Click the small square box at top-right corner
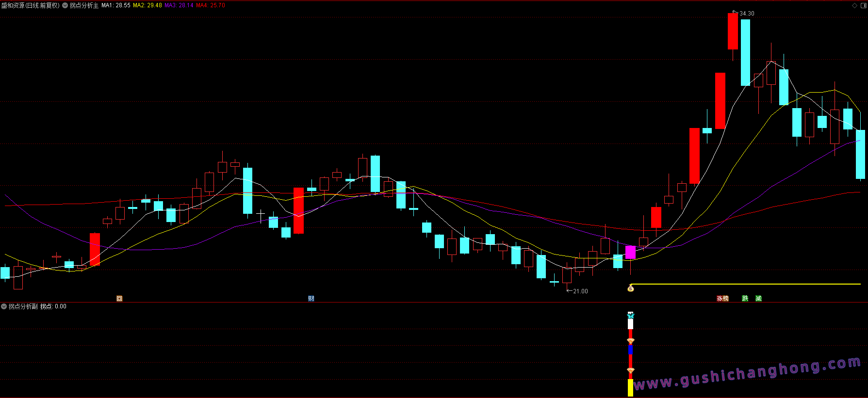 pyautogui.click(x=863, y=5)
